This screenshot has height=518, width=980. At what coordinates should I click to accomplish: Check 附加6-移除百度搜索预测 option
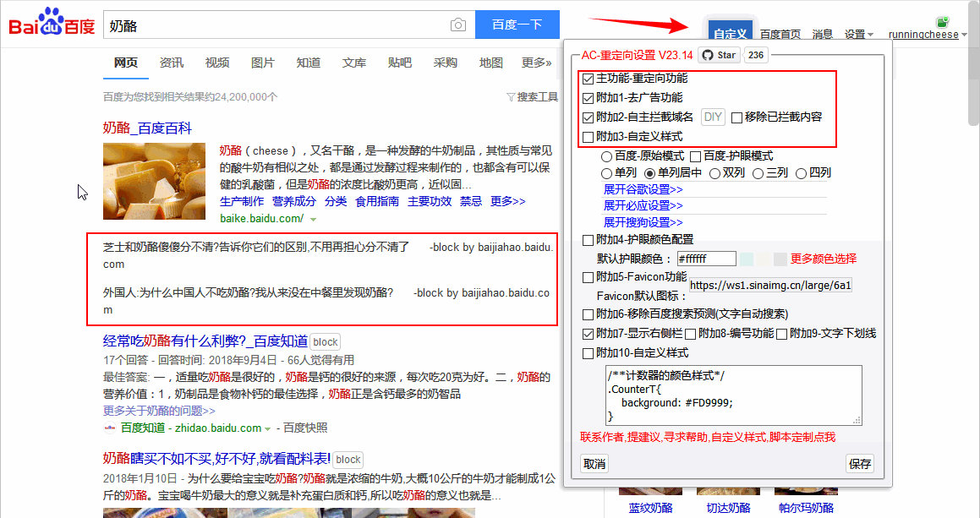588,314
